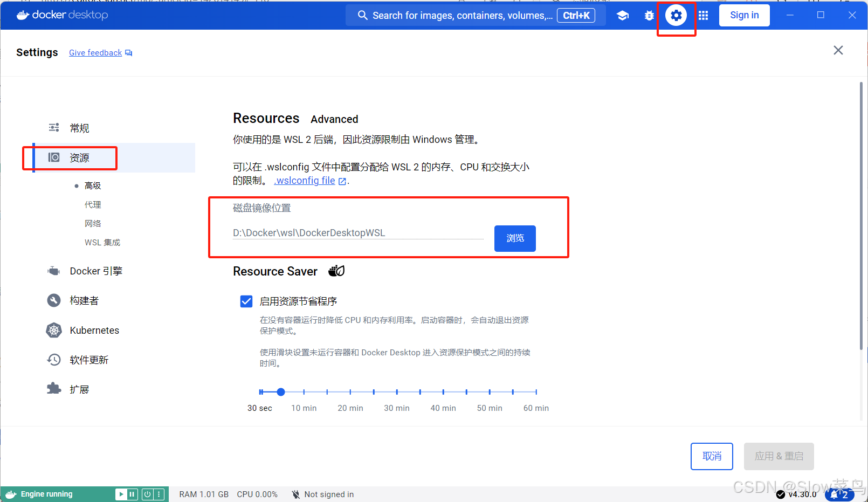This screenshot has width=868, height=502.
Task: Open the WSL 集成 subsection
Action: (102, 243)
